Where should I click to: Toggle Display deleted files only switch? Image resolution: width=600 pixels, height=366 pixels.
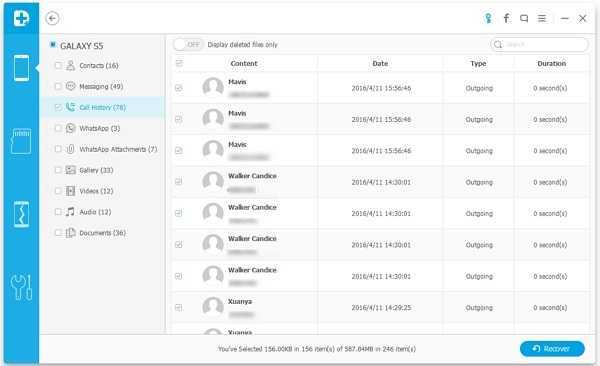point(188,45)
